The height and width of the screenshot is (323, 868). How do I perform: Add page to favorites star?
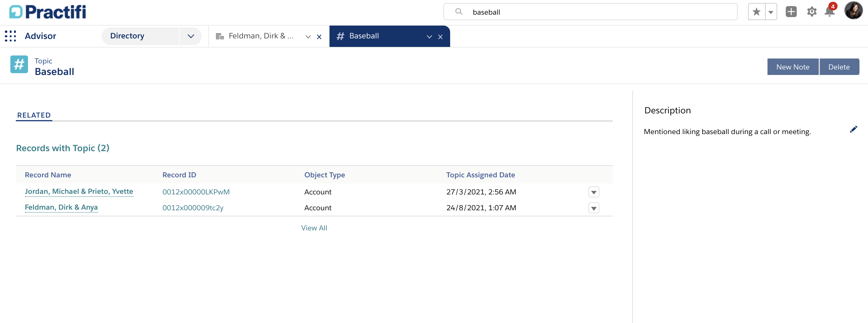[x=757, y=12]
